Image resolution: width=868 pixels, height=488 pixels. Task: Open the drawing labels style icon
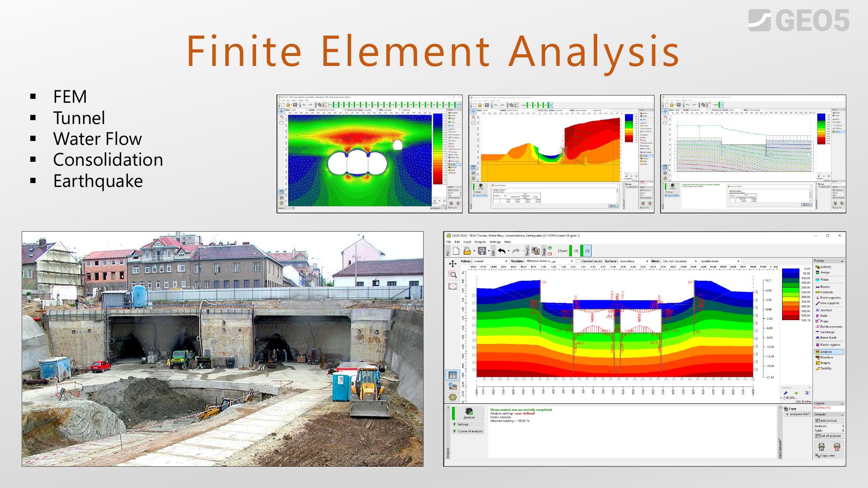(453, 386)
